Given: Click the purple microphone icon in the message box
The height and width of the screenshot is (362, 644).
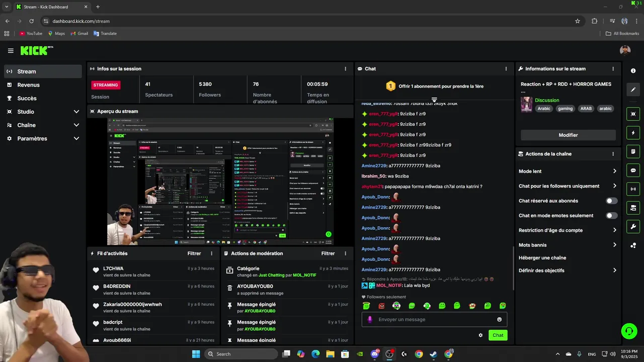Looking at the screenshot, I should 370,319.
